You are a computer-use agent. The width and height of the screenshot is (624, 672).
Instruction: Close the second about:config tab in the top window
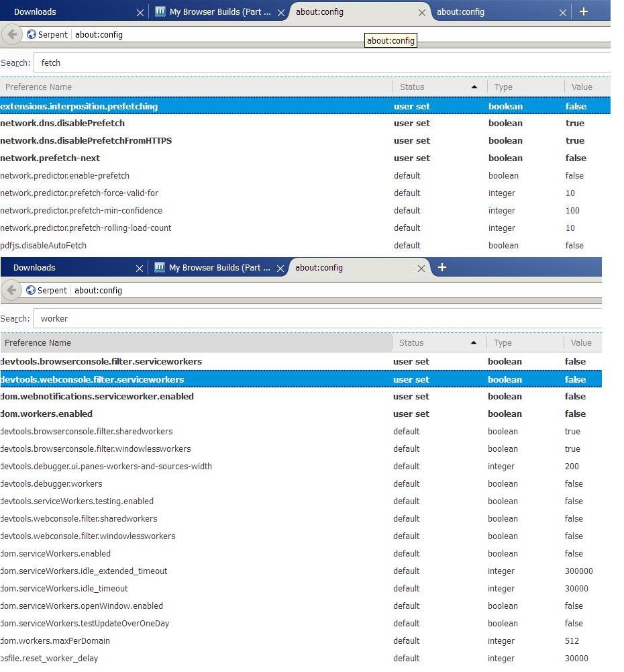coord(563,13)
